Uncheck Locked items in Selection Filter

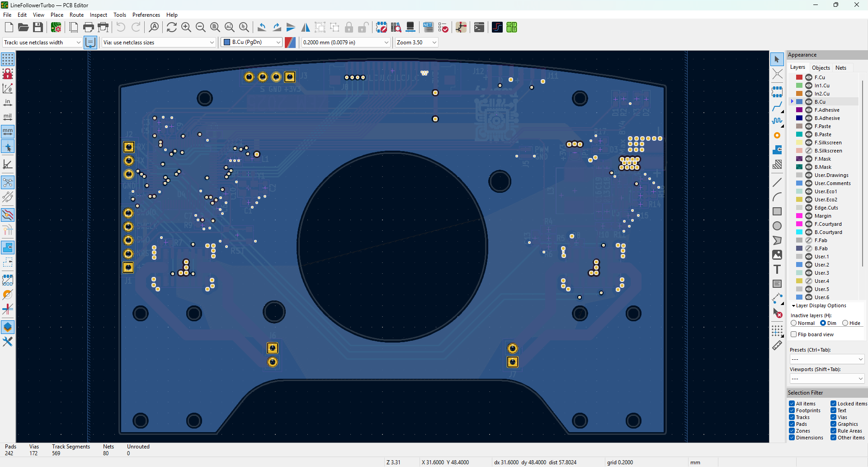pos(833,404)
